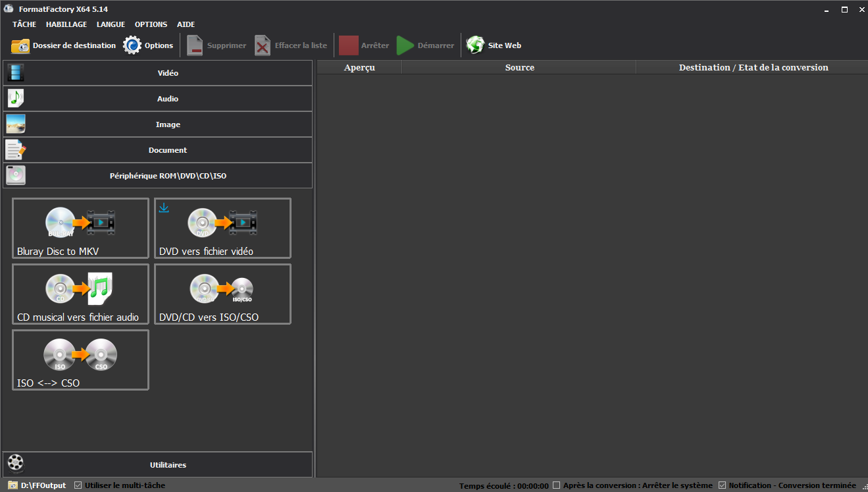Open the Site Web globe icon
Image resolution: width=868 pixels, height=492 pixels.
pos(475,45)
